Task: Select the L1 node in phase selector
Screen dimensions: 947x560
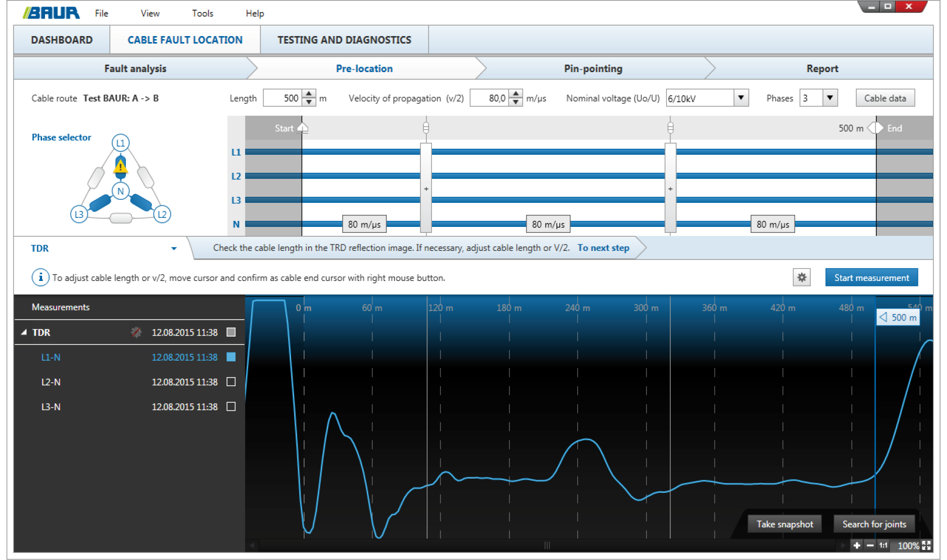Action: pyautogui.click(x=120, y=143)
